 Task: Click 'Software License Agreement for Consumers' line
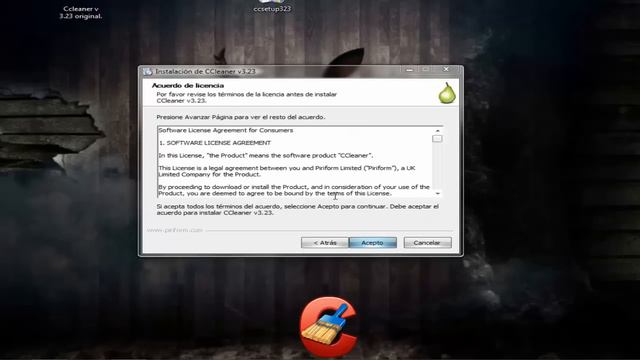[x=226, y=130]
